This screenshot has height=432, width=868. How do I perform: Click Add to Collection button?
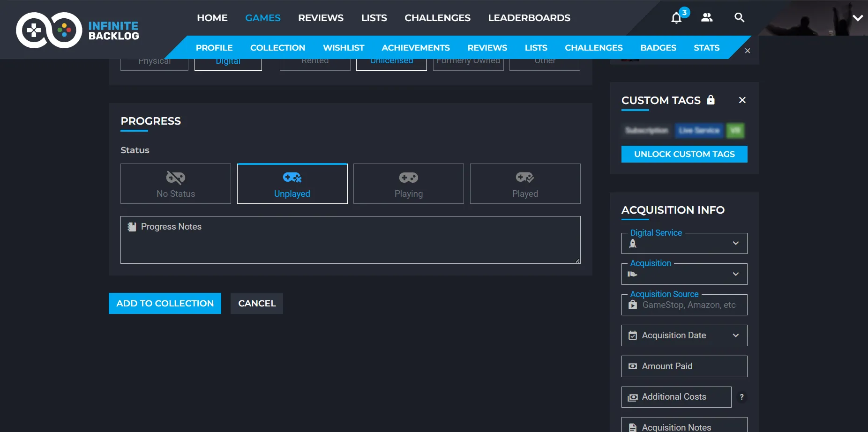(x=165, y=303)
